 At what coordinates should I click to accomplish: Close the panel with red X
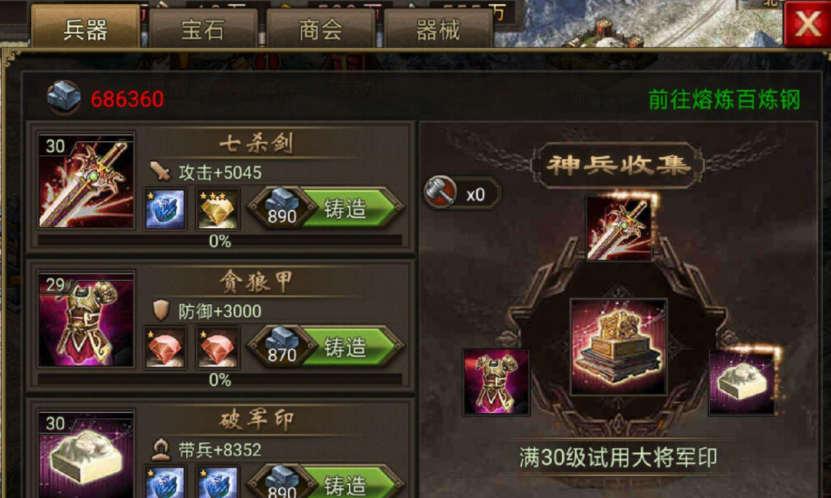807,23
